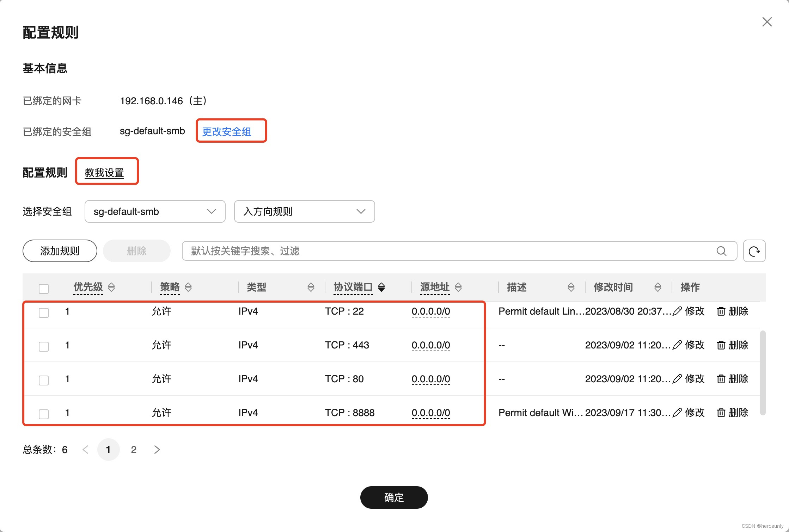This screenshot has width=789, height=532.
Task: Click the table vertical scrollbar
Action: click(763, 373)
